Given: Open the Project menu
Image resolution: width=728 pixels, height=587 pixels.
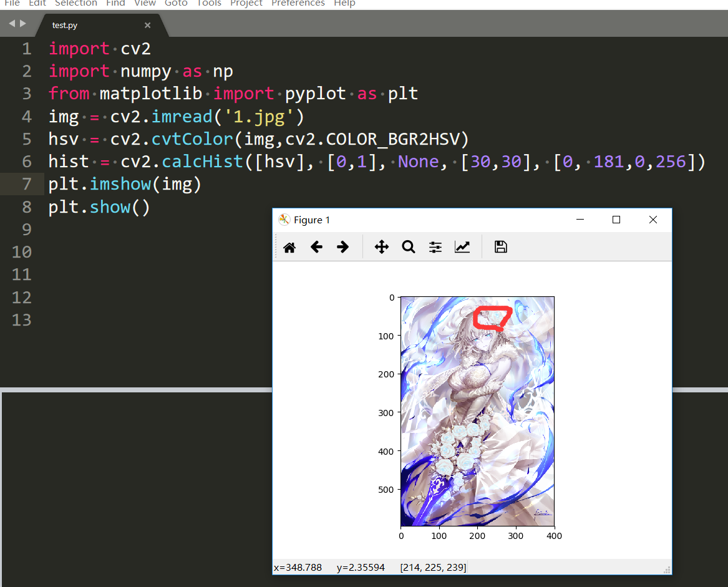Looking at the screenshot, I should click(x=246, y=2).
